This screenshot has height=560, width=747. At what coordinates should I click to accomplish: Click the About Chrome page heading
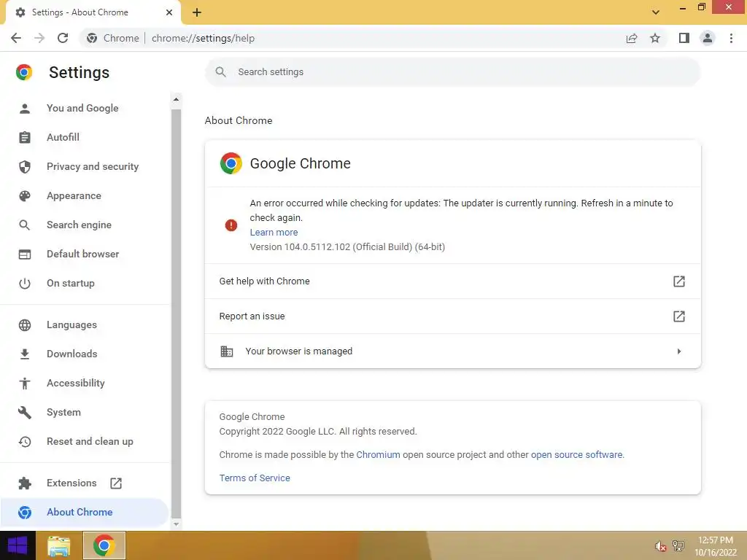(239, 120)
